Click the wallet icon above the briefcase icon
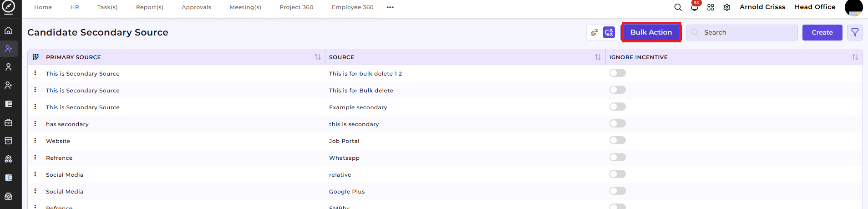868x209 pixels. click(x=8, y=104)
